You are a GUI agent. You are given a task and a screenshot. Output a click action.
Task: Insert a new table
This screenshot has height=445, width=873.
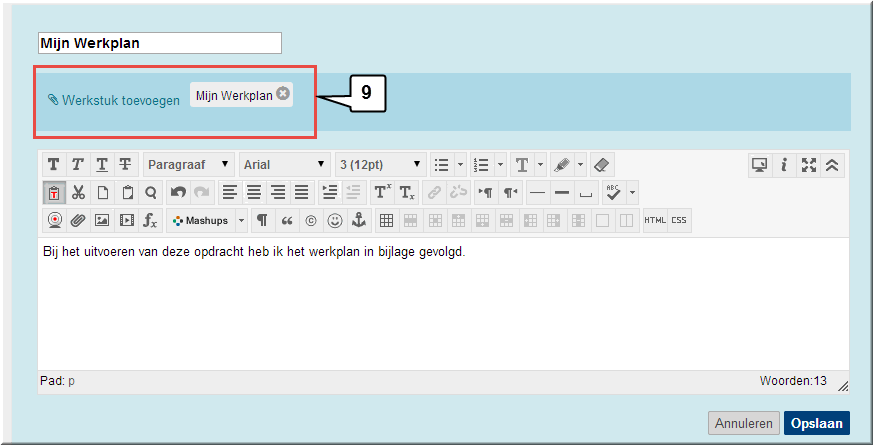point(387,221)
